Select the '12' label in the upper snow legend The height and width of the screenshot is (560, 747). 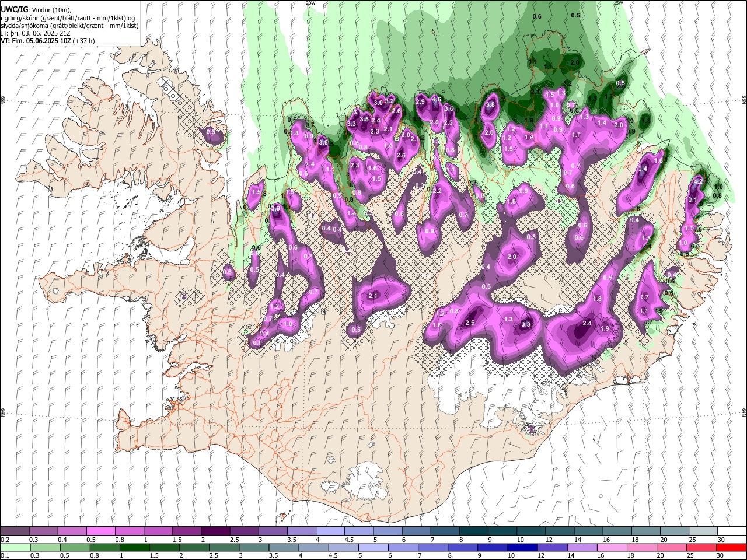(549, 540)
